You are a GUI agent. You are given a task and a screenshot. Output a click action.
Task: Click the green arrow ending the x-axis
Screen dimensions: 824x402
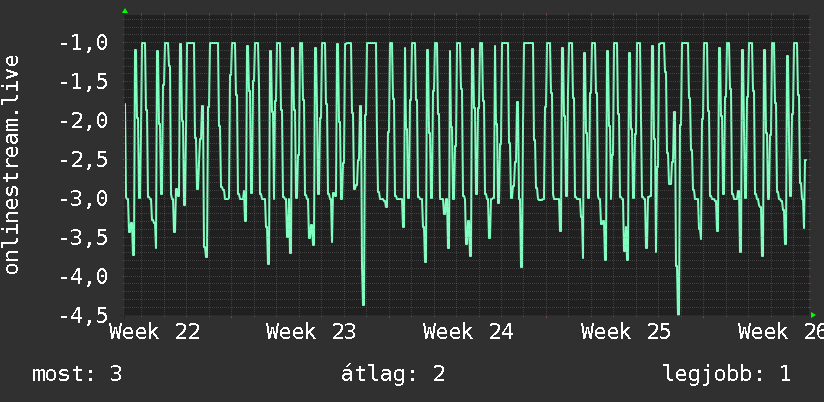(x=813, y=315)
